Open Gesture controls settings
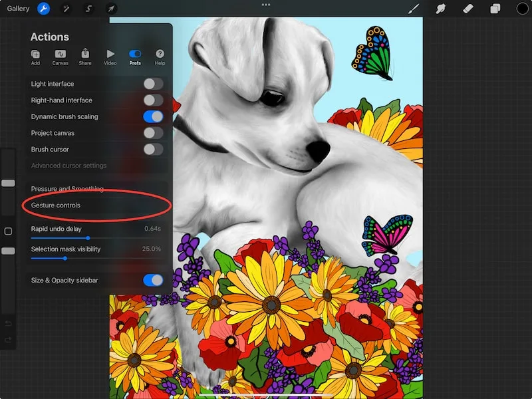The height and width of the screenshot is (399, 532). tap(56, 205)
